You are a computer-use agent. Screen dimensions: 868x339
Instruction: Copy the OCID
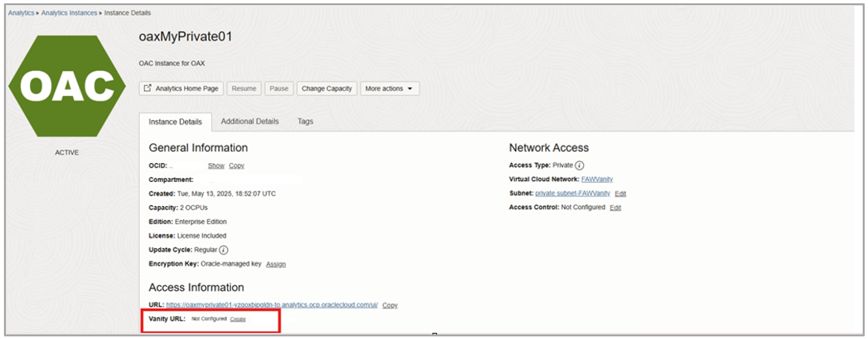click(236, 166)
